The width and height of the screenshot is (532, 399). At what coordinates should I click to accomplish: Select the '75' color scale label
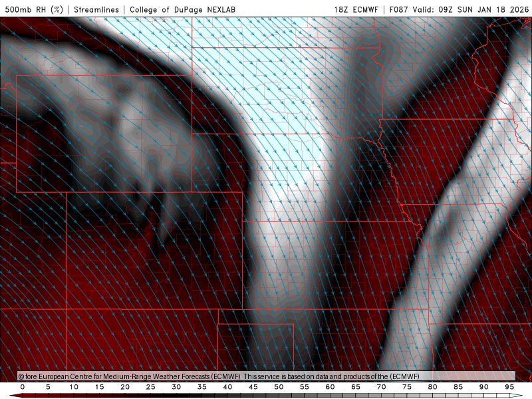click(x=407, y=387)
